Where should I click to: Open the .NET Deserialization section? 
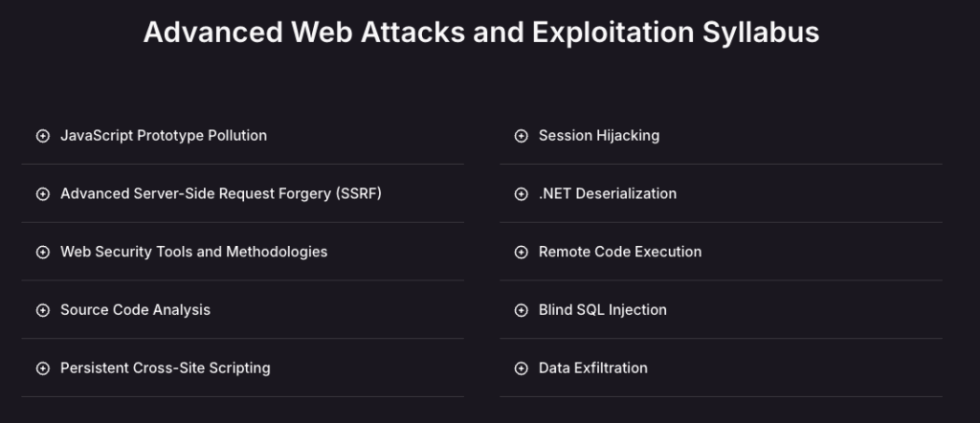(722, 193)
